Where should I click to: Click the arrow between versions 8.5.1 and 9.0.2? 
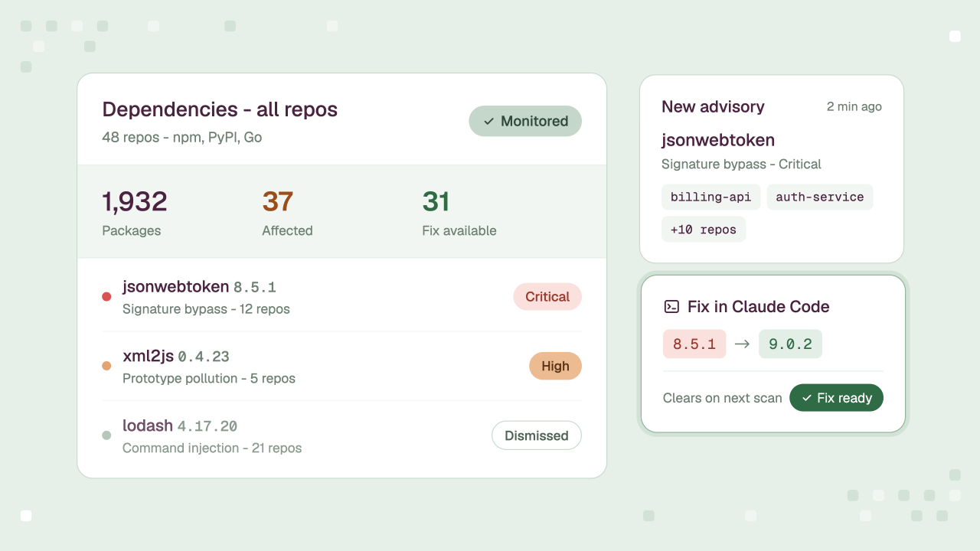742,344
